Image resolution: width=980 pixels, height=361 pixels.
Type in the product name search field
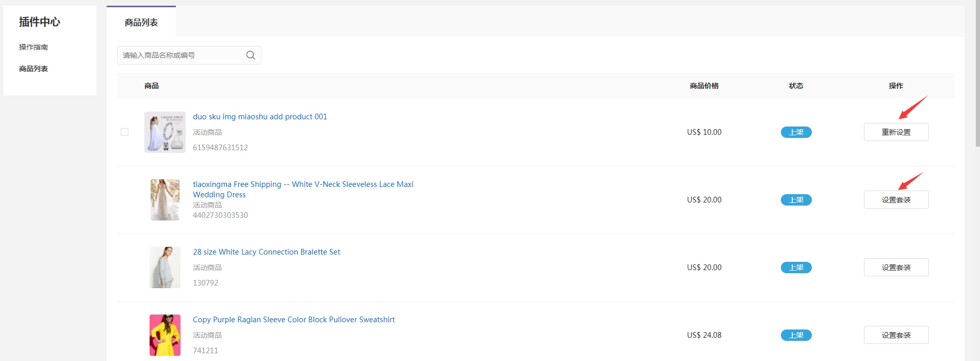[182, 55]
